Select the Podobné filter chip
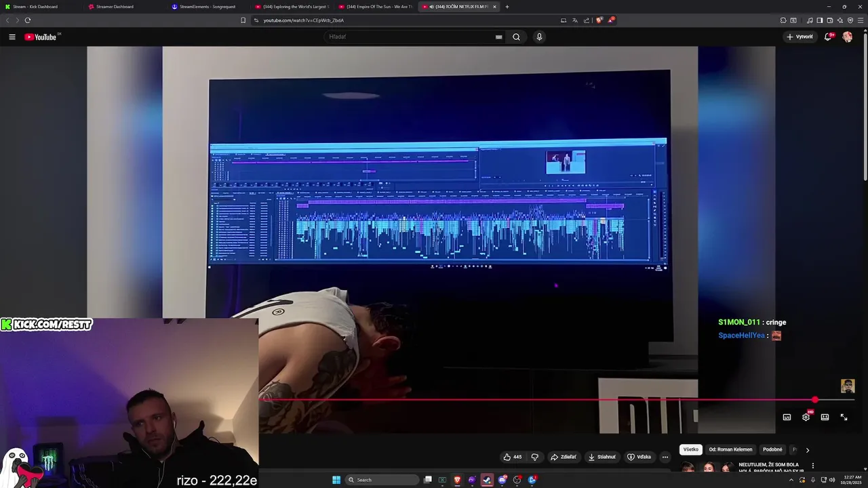 [x=772, y=449]
